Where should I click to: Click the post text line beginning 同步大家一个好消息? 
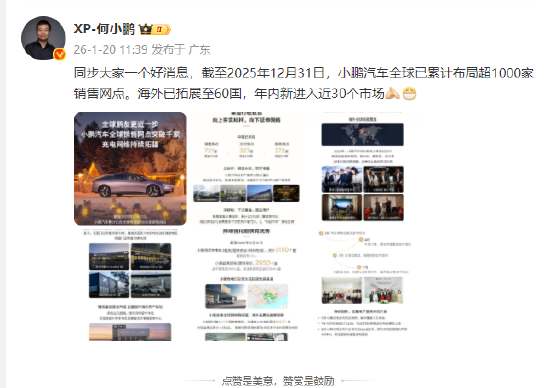[x=304, y=73]
